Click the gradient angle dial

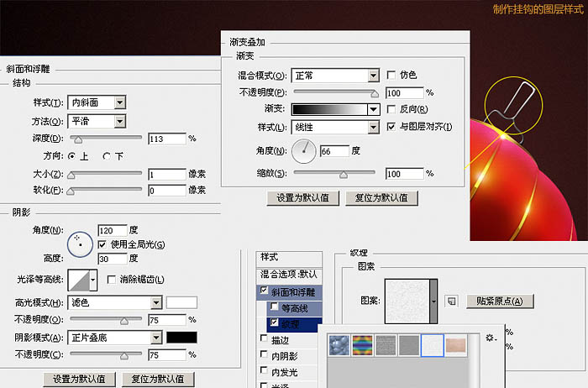coord(304,151)
